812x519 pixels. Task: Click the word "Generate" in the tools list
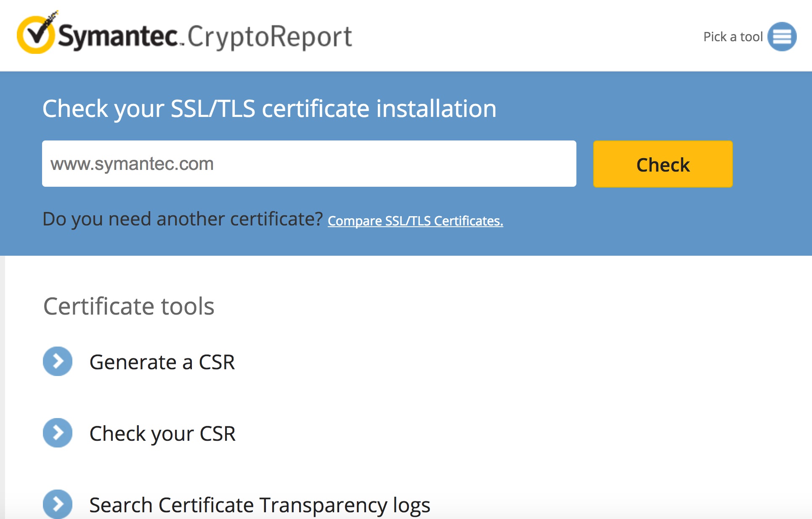click(133, 362)
